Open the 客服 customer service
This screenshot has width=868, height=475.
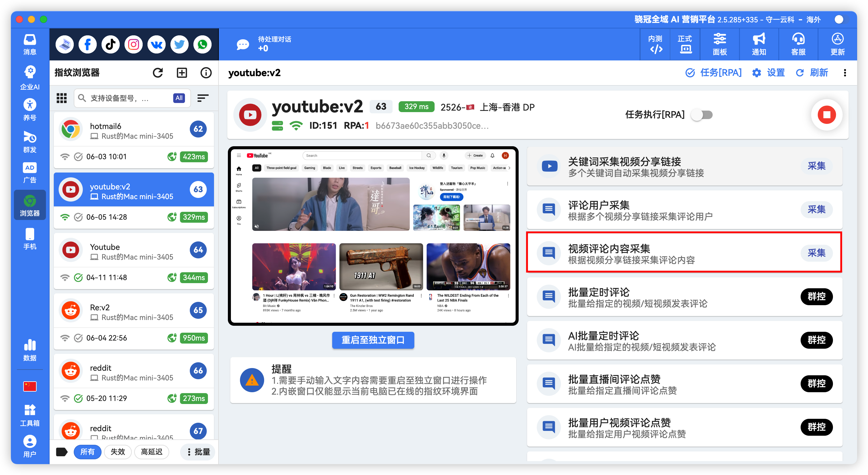click(x=798, y=44)
